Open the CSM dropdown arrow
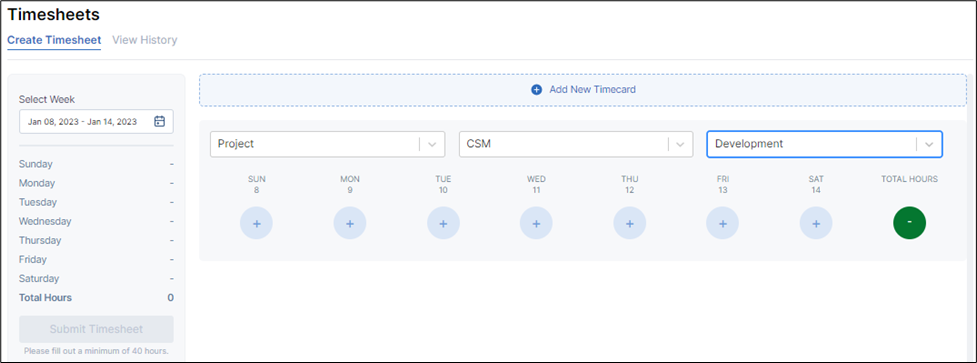This screenshot has width=977, height=363. 680,144
